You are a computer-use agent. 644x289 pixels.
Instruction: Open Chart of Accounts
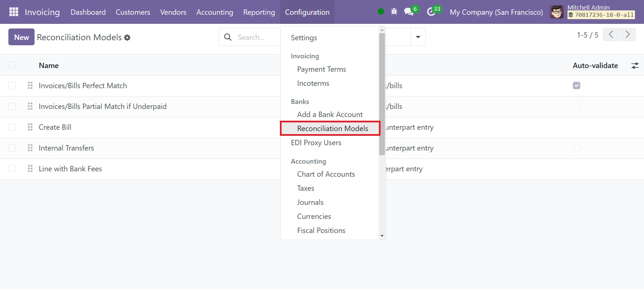coord(326,174)
